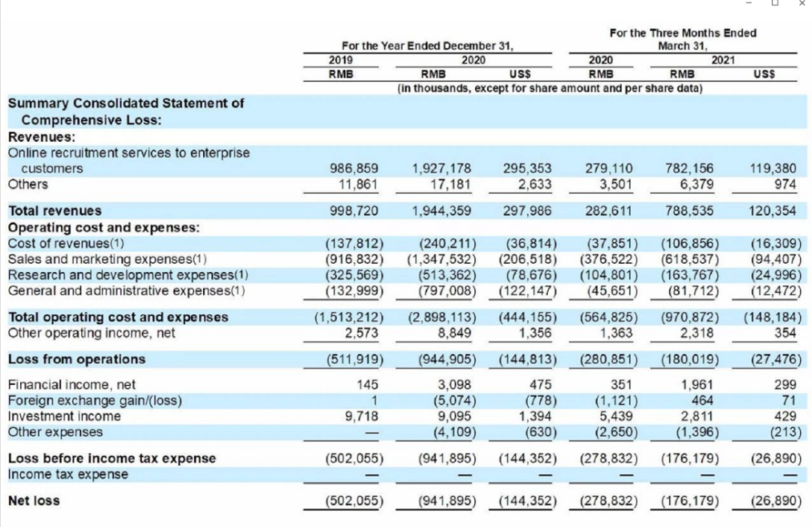This screenshot has height=527, width=812.
Task: Select 'Loss before income tax expense' label
Action: (112, 459)
